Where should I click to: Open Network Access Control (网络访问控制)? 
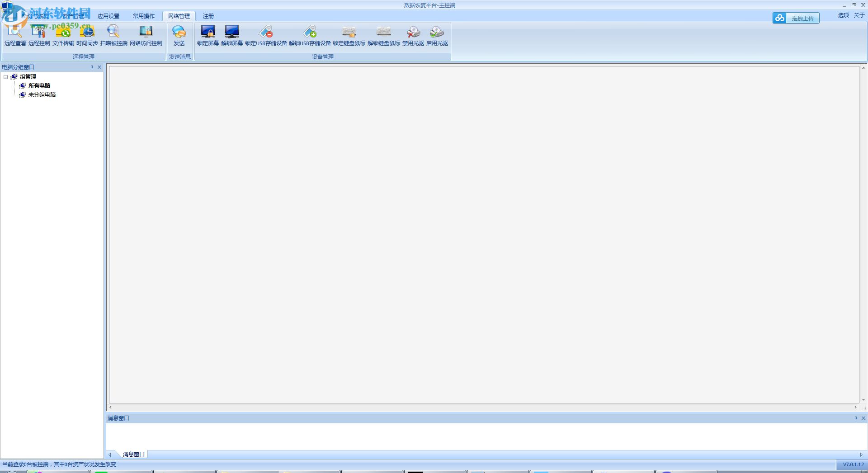[146, 36]
